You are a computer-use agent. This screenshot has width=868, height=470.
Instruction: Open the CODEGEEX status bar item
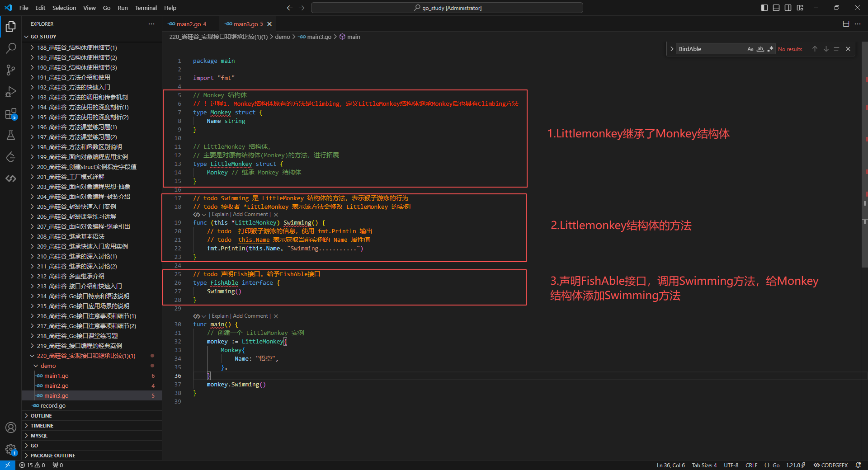pos(830,465)
